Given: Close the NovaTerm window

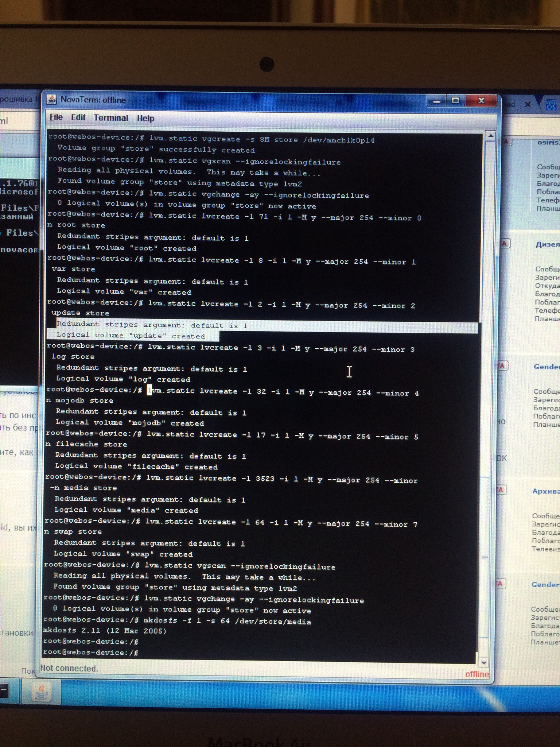Looking at the screenshot, I should [x=481, y=101].
